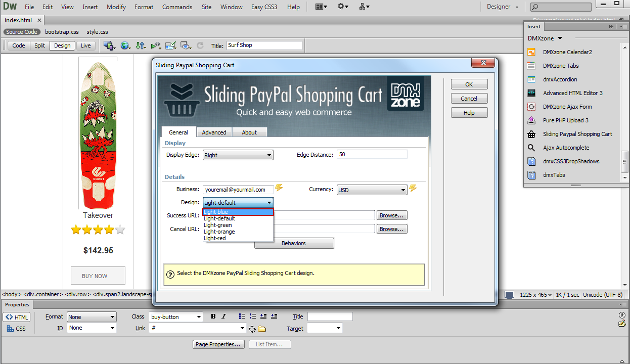Open Format dropdown in Properties

pyautogui.click(x=92, y=317)
